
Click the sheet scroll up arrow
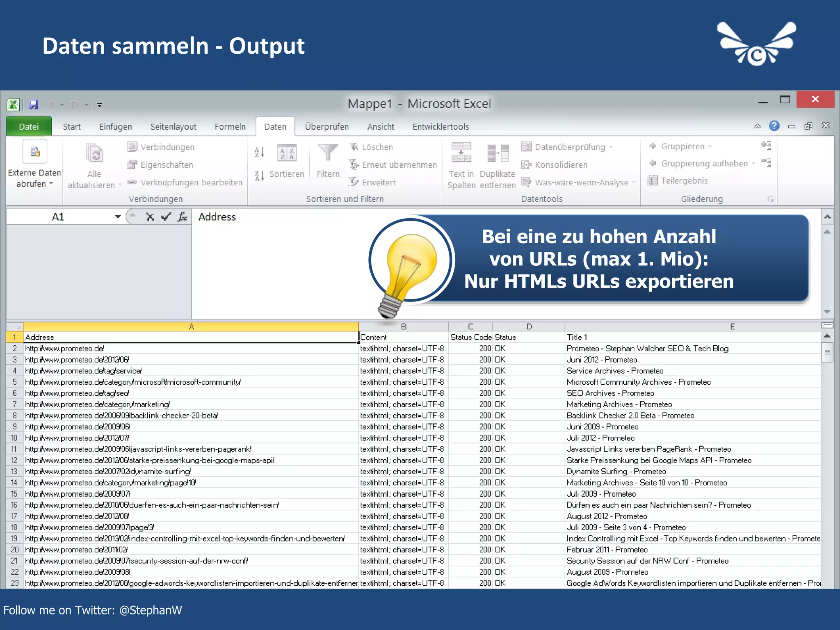827,336
